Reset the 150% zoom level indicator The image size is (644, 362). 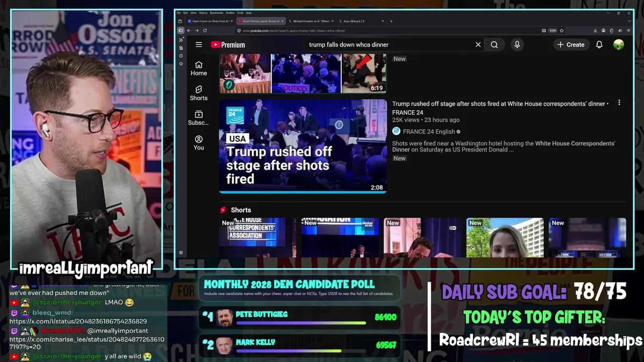click(x=553, y=31)
